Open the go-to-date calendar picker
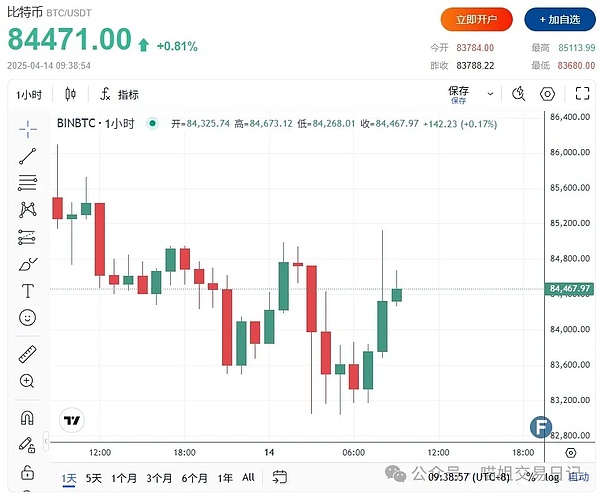This screenshot has width=600, height=497. pos(280,478)
